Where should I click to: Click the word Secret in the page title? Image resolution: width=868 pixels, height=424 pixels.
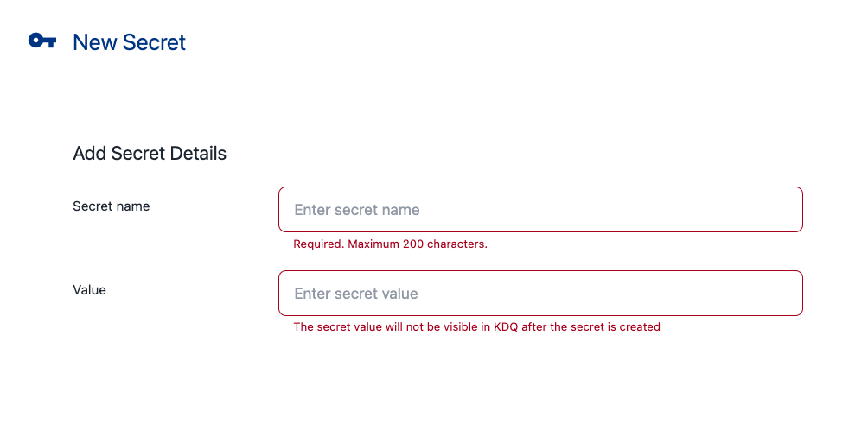[x=154, y=41]
